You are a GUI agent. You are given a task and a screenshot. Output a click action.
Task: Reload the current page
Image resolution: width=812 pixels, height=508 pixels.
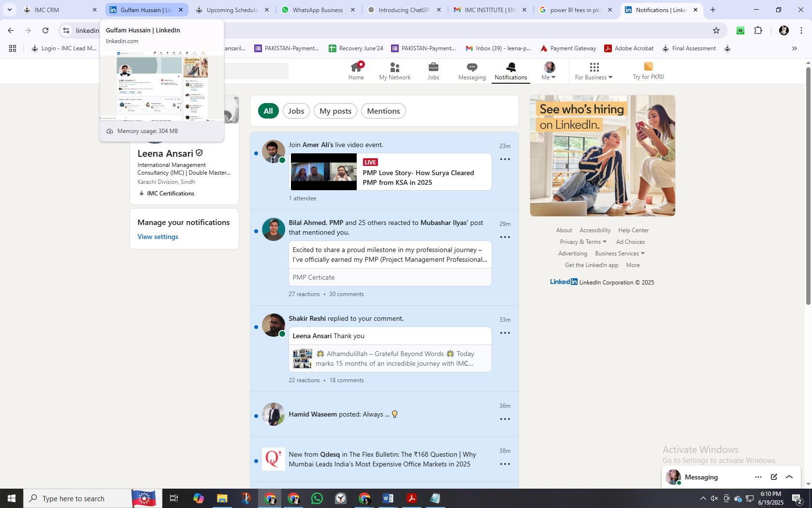point(45,30)
